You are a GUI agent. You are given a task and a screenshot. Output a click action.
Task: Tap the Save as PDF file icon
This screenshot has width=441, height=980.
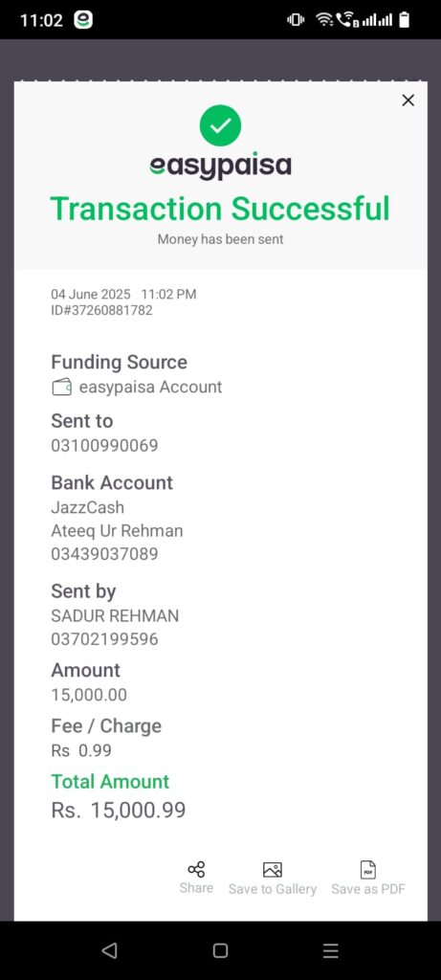pyautogui.click(x=368, y=869)
